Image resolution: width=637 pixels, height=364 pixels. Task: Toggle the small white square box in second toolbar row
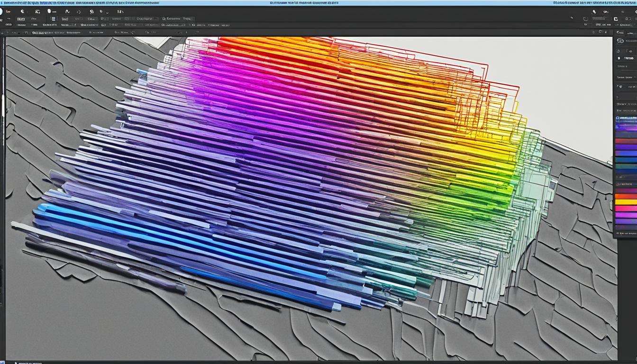54,19
